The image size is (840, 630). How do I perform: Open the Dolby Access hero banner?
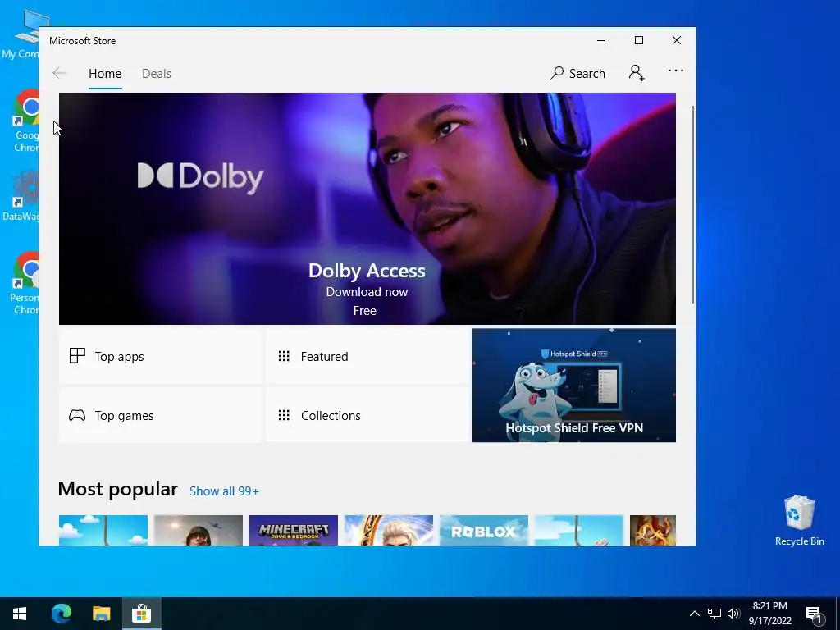tap(367, 208)
